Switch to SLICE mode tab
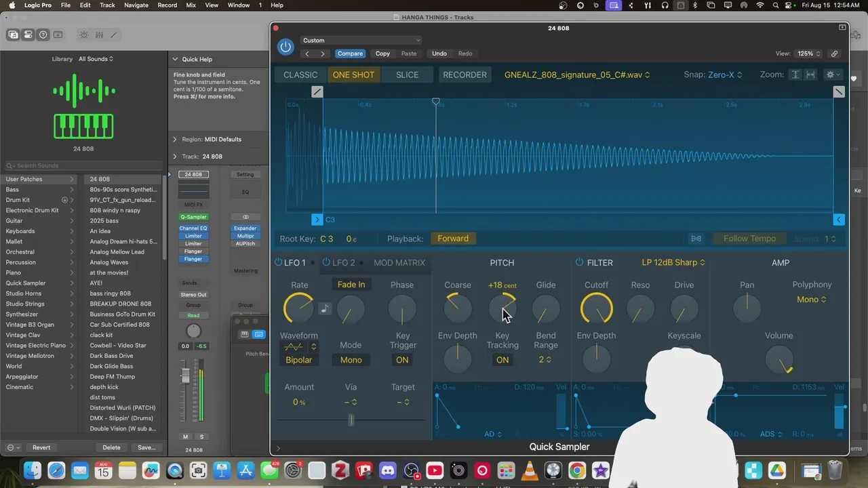Viewport: 868px width, 488px height. [x=407, y=75]
